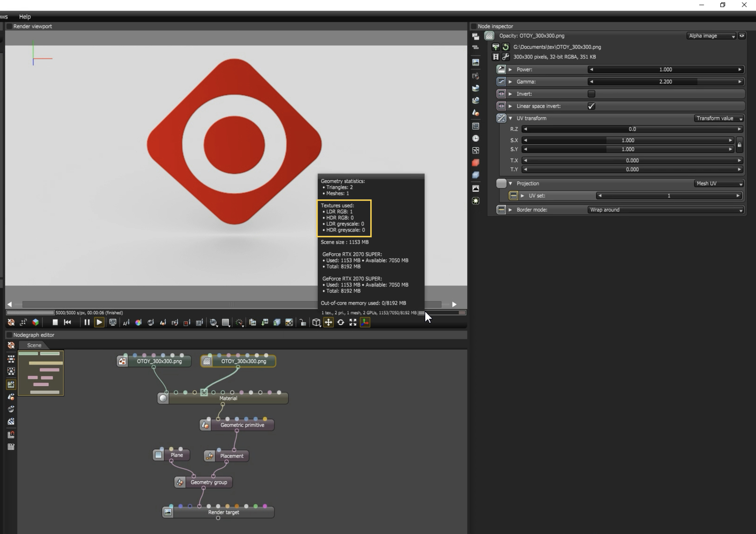Click the restart render icon

(68, 322)
